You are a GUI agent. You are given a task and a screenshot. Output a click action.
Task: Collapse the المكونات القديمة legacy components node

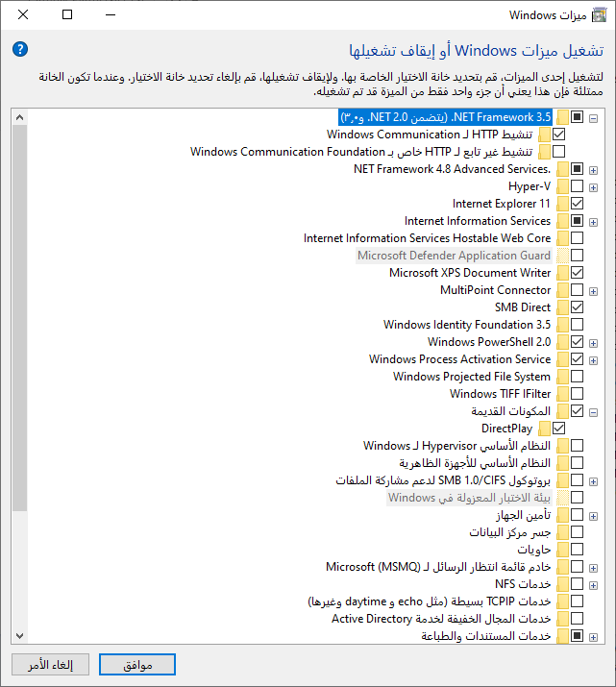pos(593,413)
